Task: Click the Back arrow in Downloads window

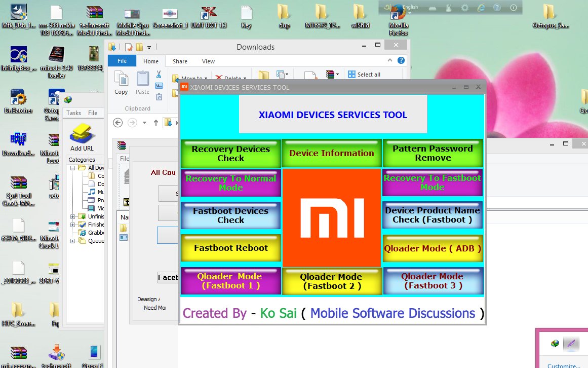Action: (117, 123)
